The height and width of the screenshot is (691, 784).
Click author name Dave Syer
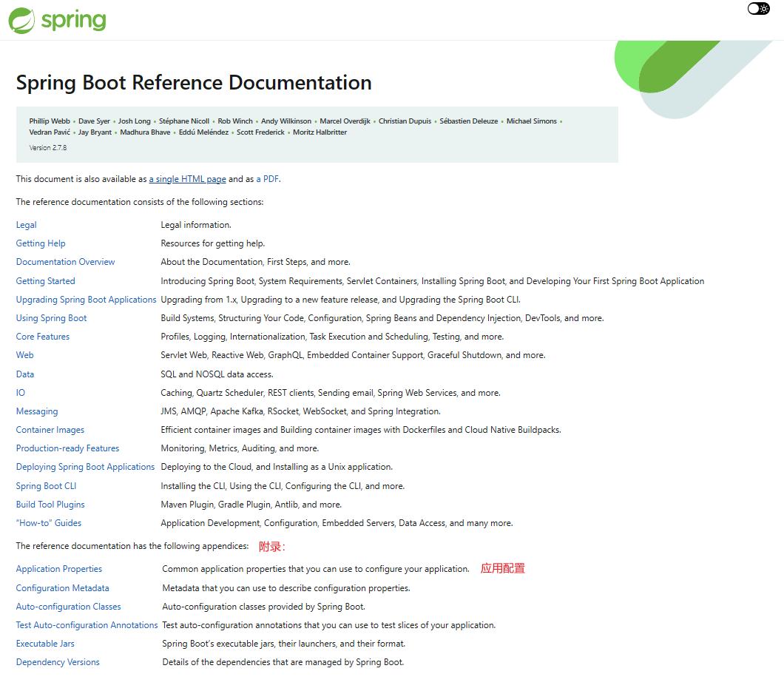coord(94,121)
